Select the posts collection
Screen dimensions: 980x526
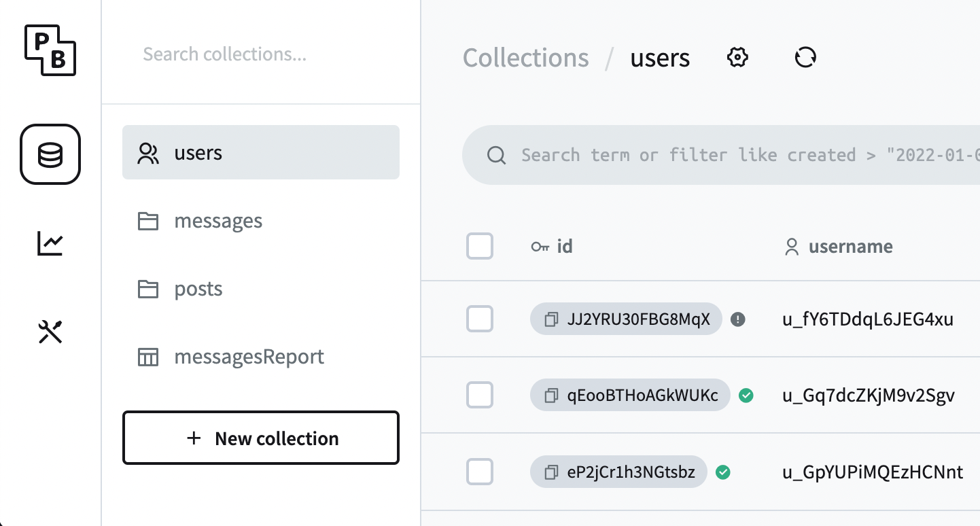(x=198, y=289)
